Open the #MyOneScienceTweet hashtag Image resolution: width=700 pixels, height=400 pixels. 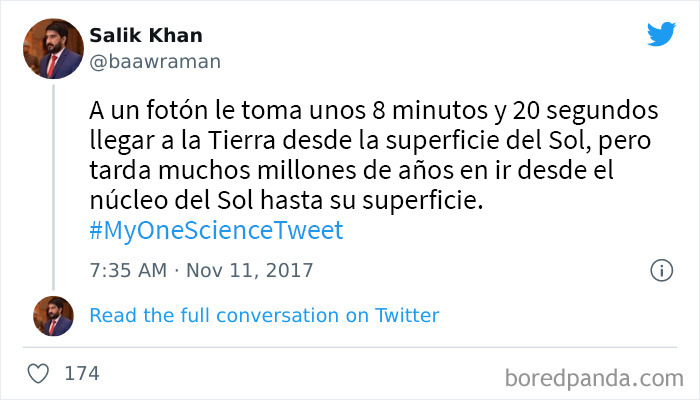tap(215, 231)
